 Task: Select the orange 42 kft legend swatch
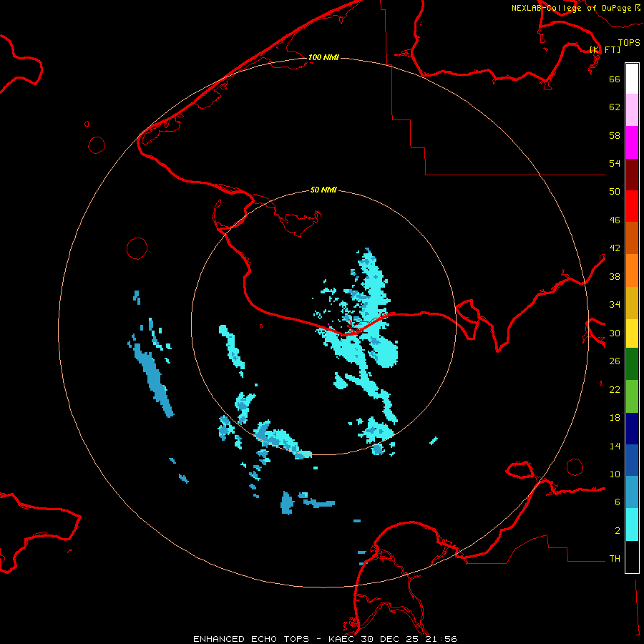click(632, 270)
